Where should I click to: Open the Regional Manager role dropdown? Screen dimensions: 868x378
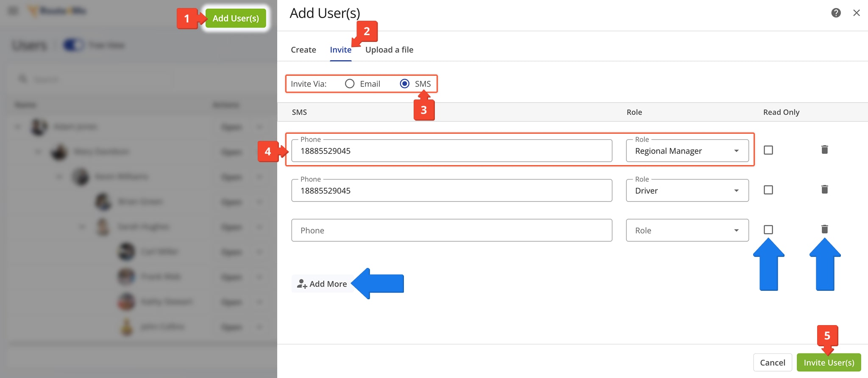[x=687, y=151]
